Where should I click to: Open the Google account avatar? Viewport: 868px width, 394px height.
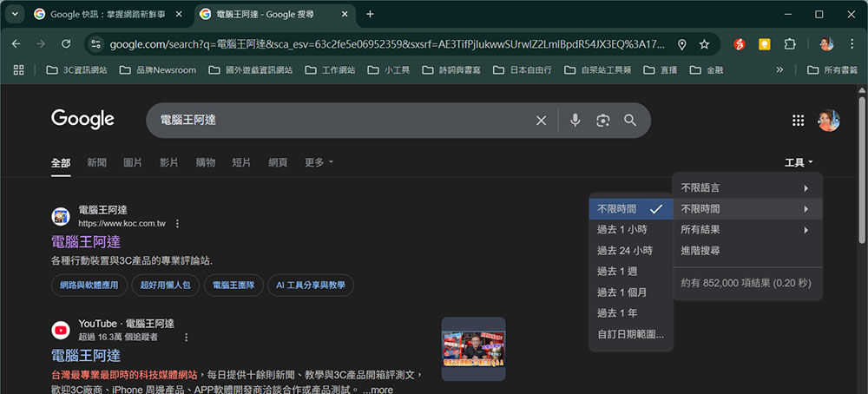point(829,121)
